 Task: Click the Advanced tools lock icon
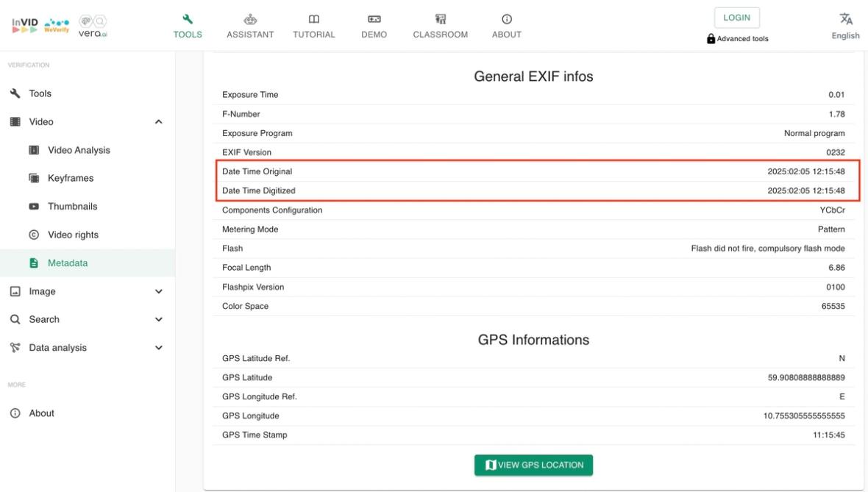(x=711, y=39)
